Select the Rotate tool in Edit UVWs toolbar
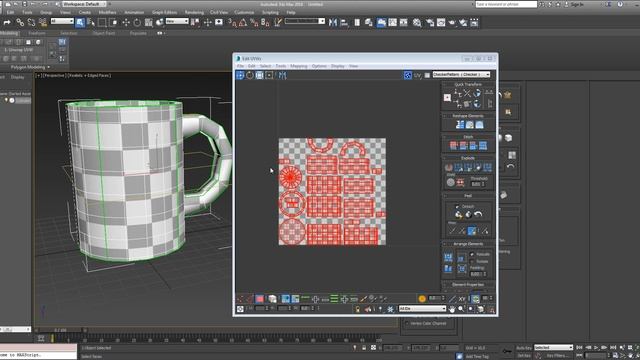640x360 pixels. [250, 75]
